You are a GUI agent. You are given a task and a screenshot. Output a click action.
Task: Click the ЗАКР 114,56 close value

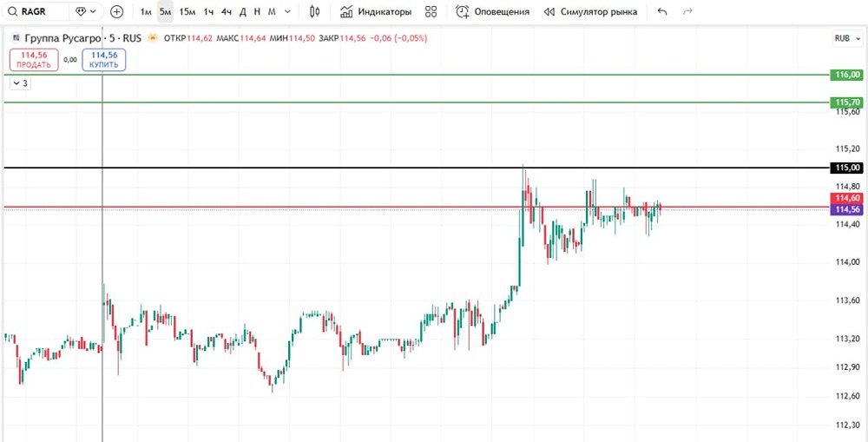341,38
